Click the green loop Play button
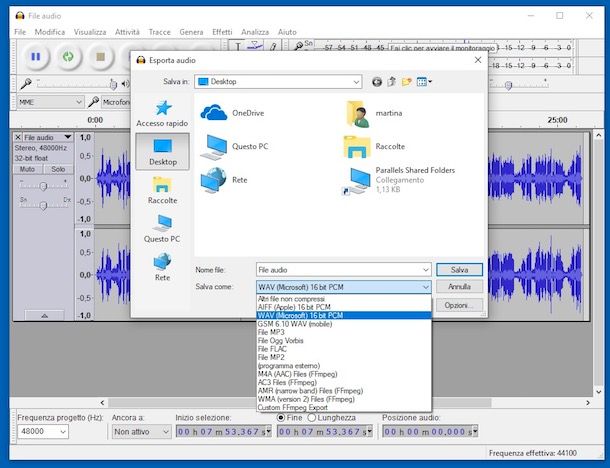The image size is (610, 468). pyautogui.click(x=68, y=57)
